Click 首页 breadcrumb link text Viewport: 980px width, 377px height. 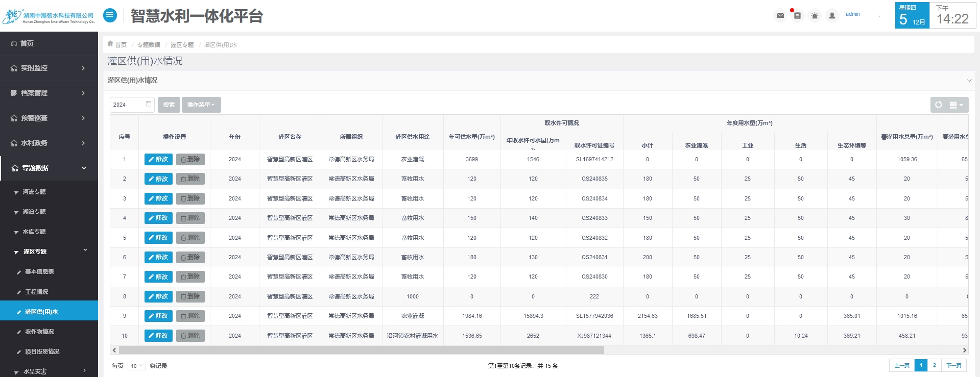point(121,45)
